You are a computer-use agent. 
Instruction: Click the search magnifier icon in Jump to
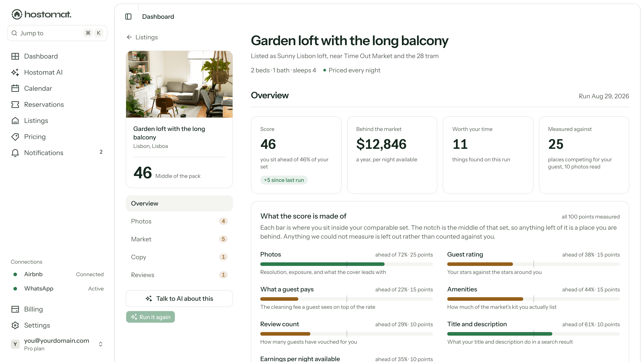point(14,33)
